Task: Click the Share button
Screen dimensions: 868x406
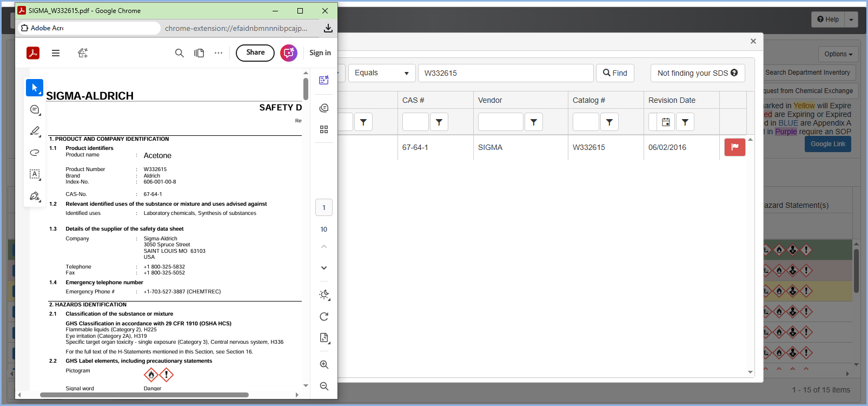Action: click(x=255, y=53)
